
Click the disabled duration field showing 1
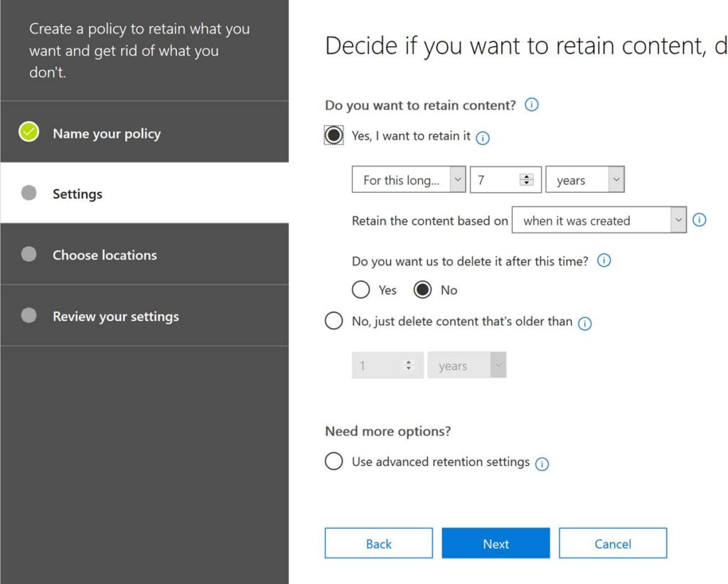point(387,365)
